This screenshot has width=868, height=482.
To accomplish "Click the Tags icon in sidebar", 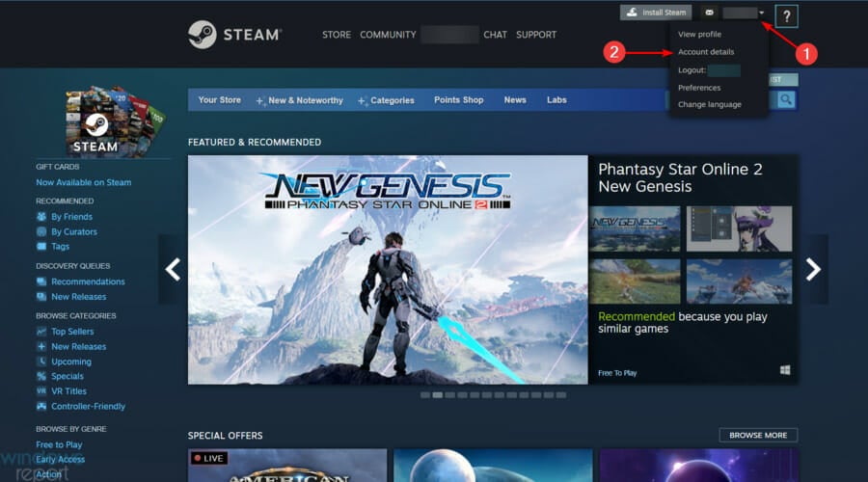I will click(x=41, y=246).
